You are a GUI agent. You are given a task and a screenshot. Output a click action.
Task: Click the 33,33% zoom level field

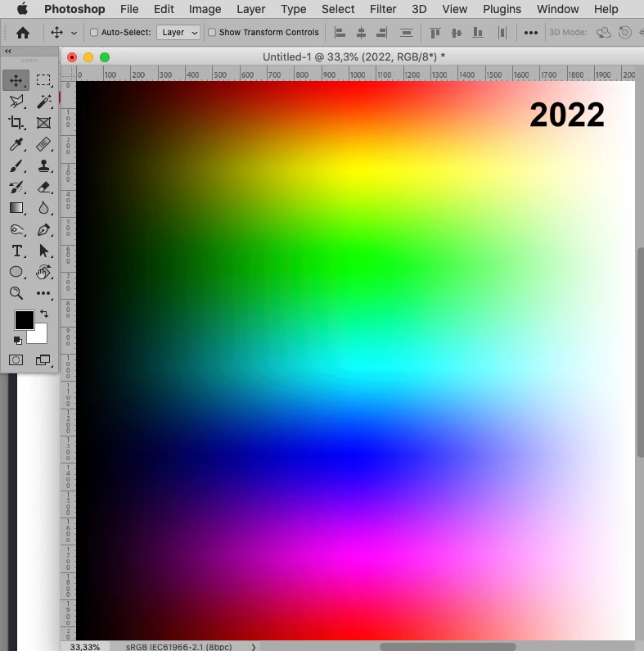click(85, 646)
